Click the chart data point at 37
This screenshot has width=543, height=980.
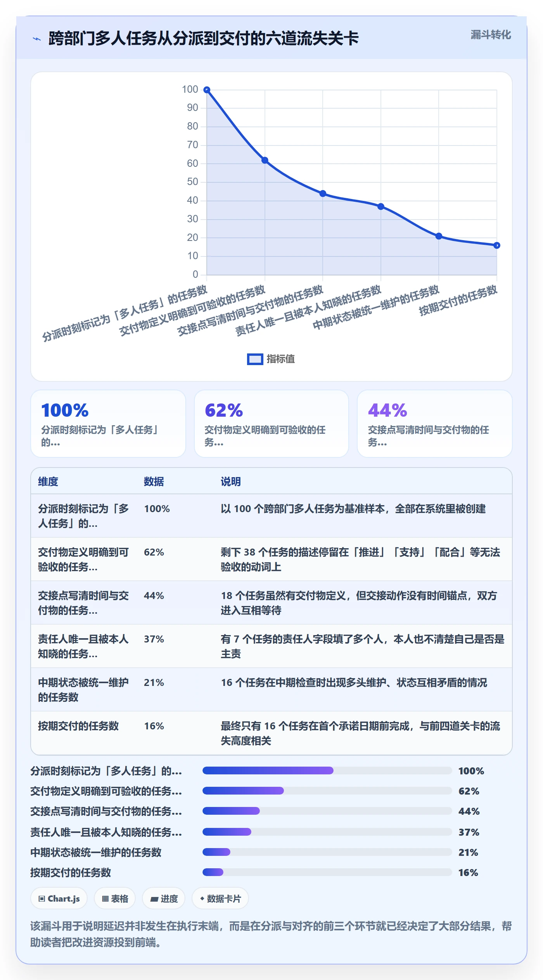coord(381,206)
